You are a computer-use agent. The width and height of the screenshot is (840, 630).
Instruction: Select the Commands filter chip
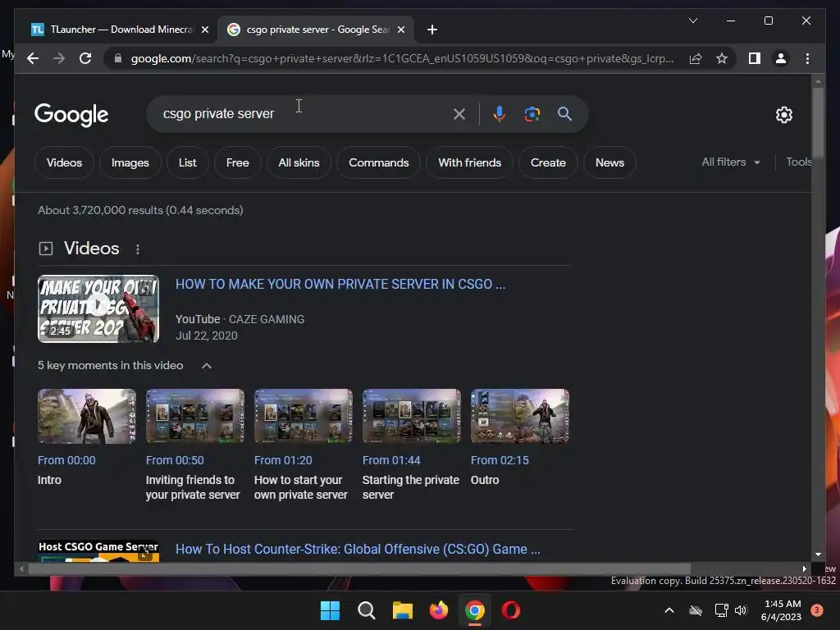click(379, 162)
